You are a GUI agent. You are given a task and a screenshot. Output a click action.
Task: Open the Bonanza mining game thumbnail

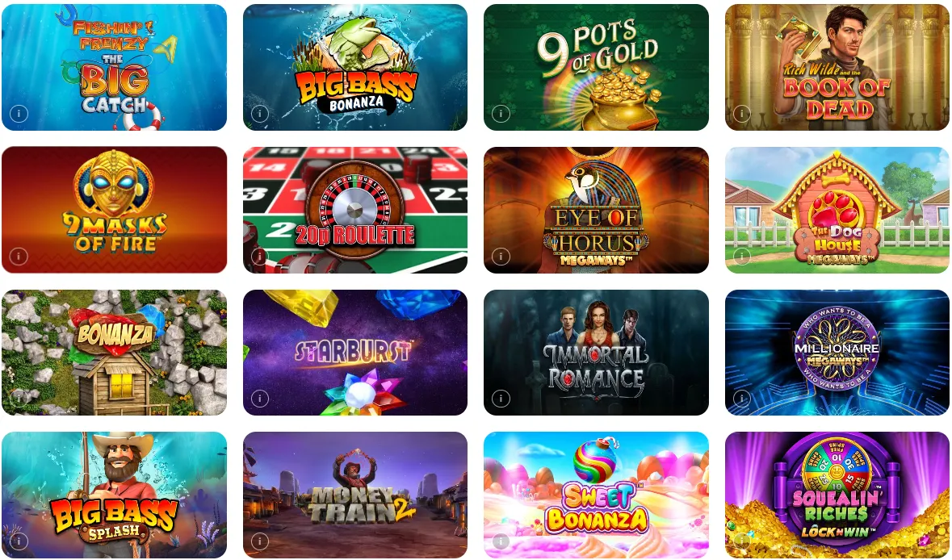114,353
